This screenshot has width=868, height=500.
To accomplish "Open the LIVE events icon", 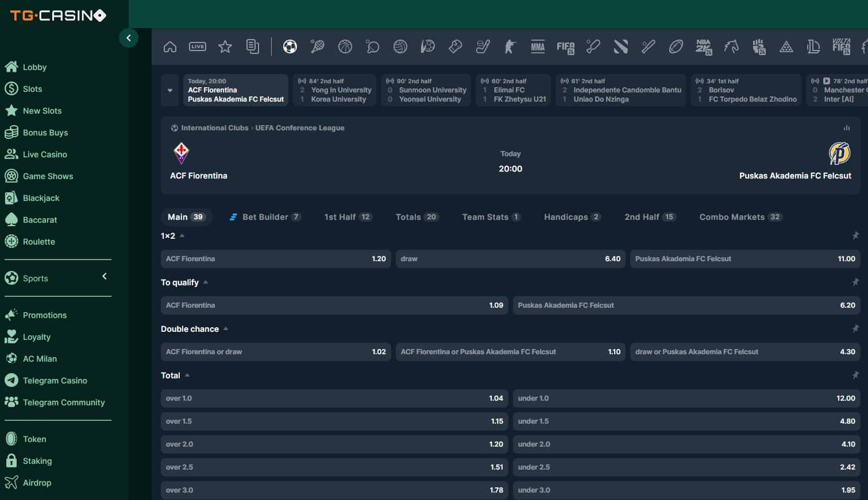I will [x=198, y=47].
